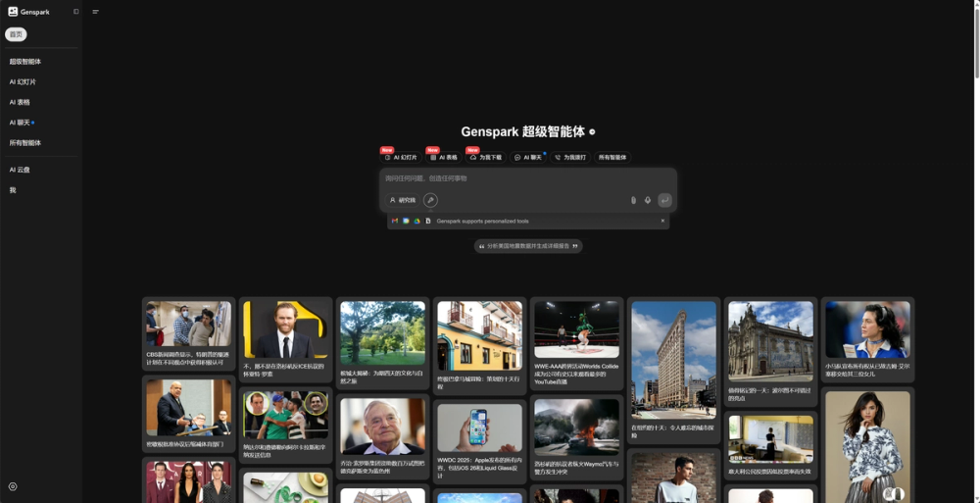Open the Panama City yellow building card
This screenshot has width=980, height=503.
[479, 346]
